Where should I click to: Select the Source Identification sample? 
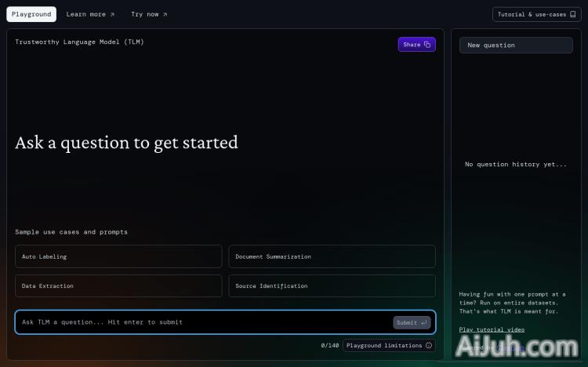tap(332, 285)
